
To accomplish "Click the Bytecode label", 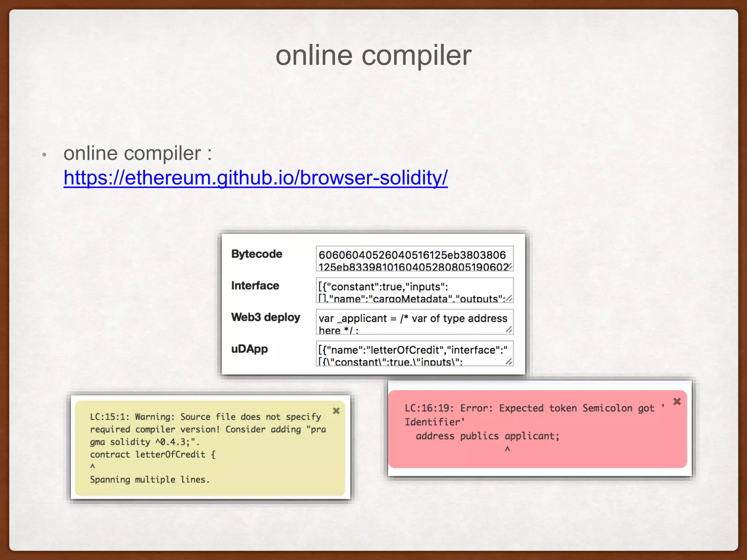I will pos(256,254).
